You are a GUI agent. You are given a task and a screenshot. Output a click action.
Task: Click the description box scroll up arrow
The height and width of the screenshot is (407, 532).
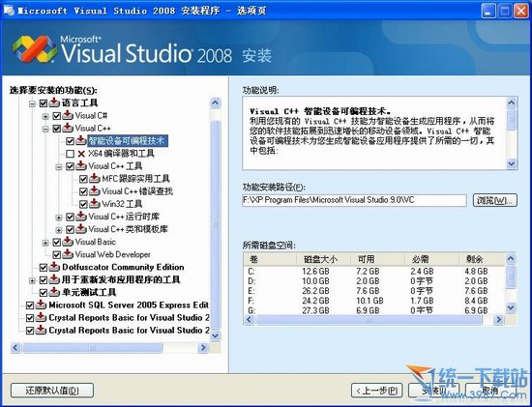[x=512, y=102]
